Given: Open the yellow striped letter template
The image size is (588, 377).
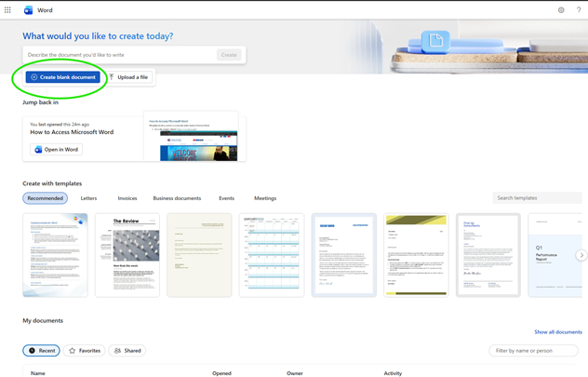Looking at the screenshot, I should coord(416,255).
